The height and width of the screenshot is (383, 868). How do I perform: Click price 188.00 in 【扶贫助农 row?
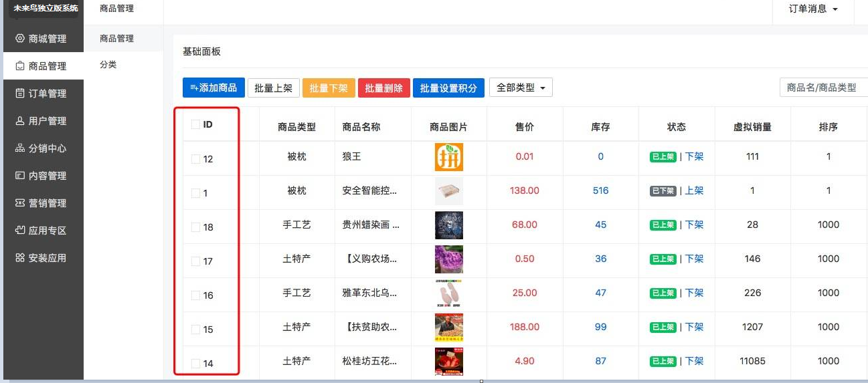[x=525, y=327]
